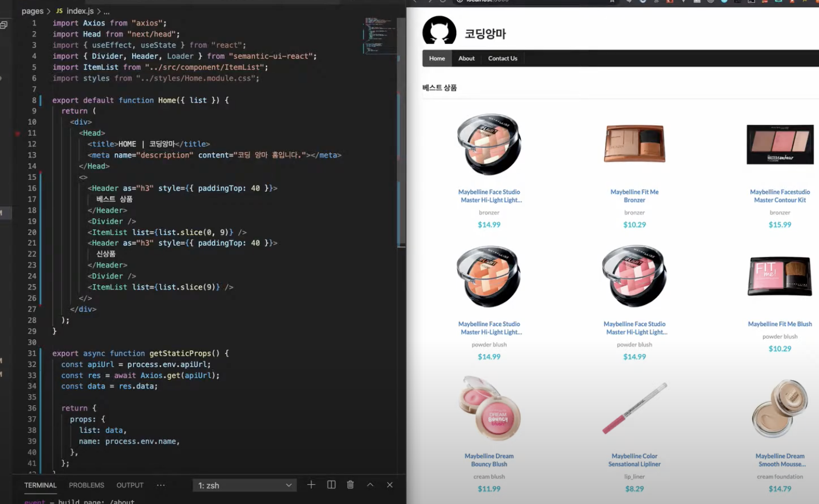Click the 신상품 text in the editor

[106, 254]
